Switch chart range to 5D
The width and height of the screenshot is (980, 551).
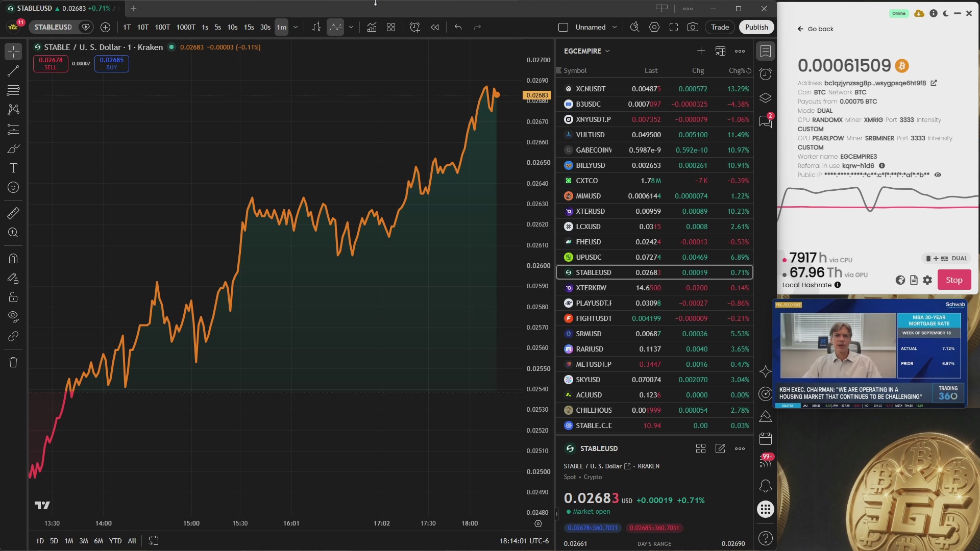click(x=54, y=541)
